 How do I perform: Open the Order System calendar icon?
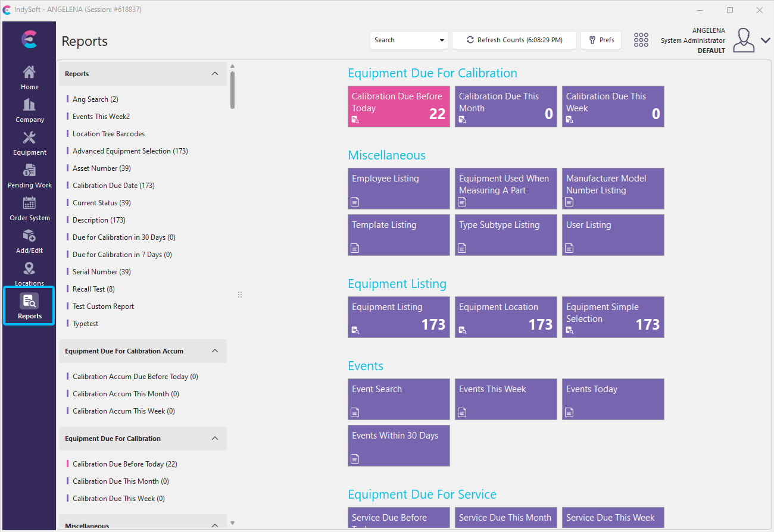tap(29, 209)
